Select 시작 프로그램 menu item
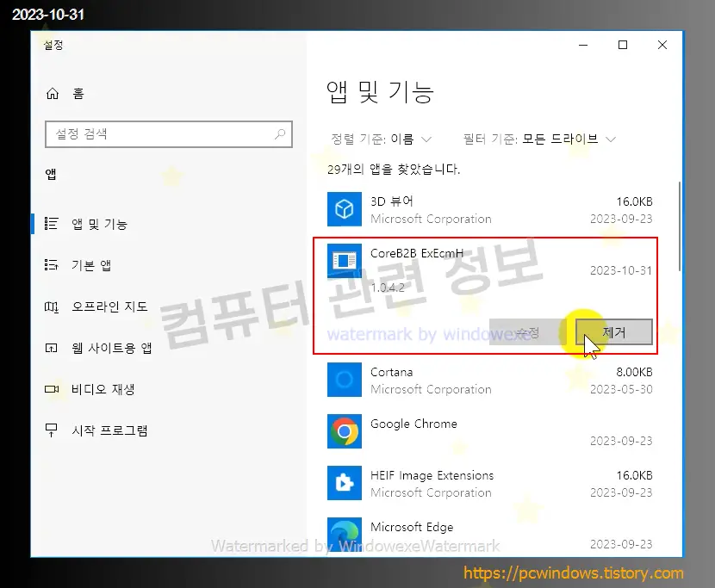 (110, 430)
